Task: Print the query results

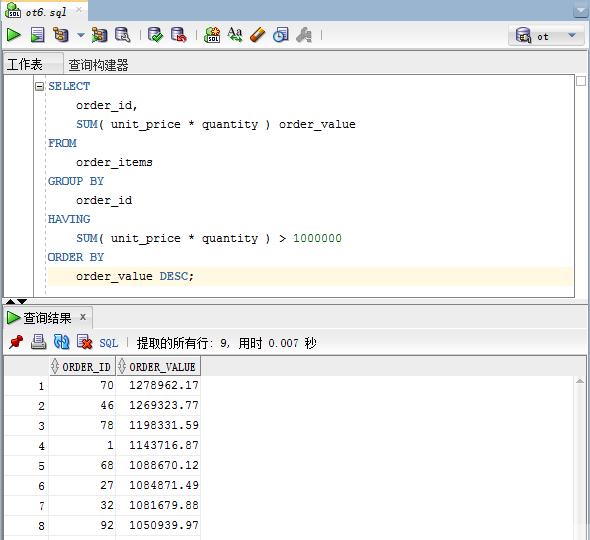Action: [x=38, y=342]
